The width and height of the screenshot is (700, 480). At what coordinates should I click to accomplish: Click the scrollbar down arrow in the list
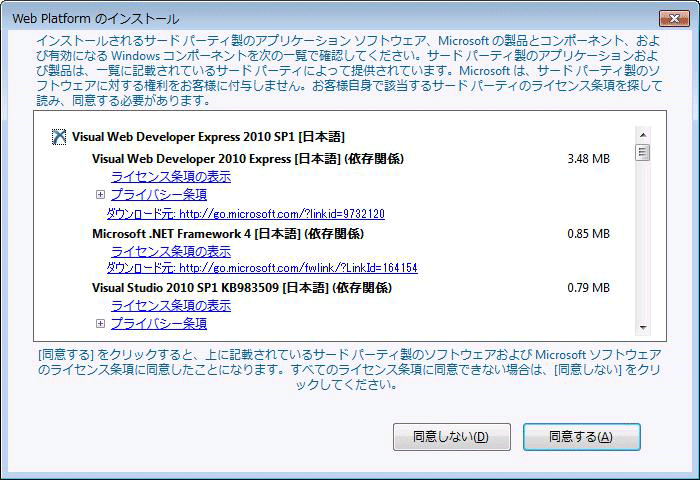[643, 328]
